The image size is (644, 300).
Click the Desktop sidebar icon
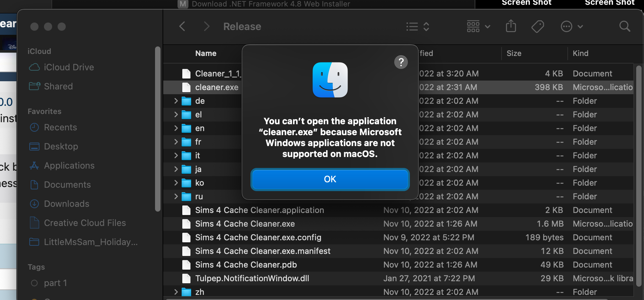coord(34,146)
